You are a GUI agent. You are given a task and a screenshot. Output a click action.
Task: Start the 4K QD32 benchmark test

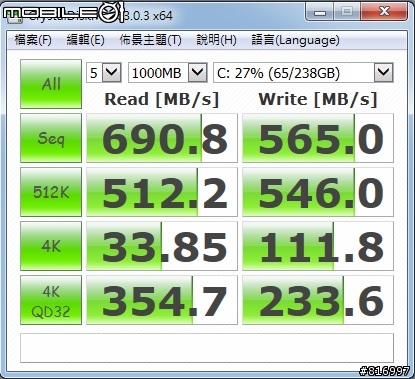(51, 300)
